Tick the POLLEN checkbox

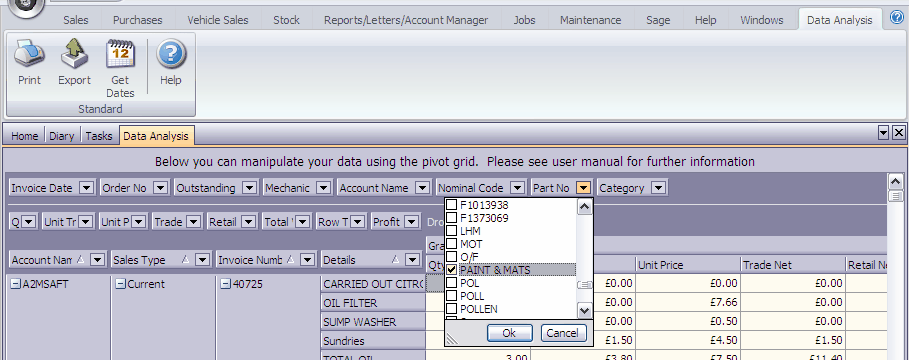452,309
